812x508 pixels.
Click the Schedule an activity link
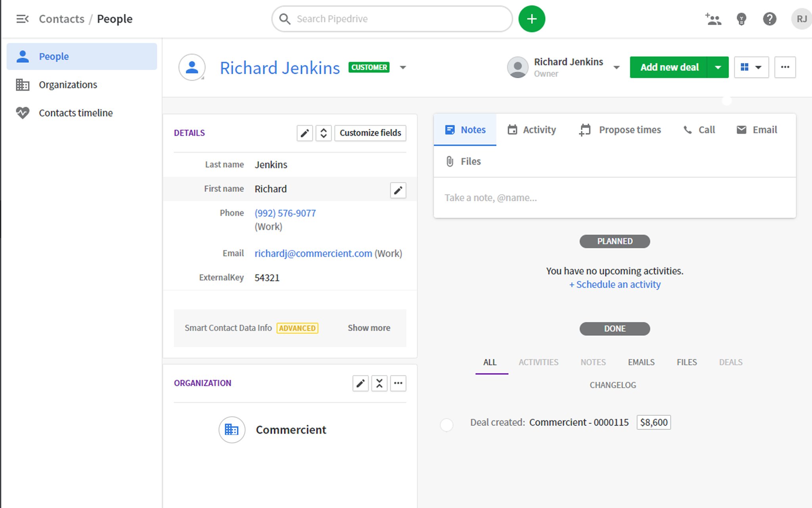[614, 284]
